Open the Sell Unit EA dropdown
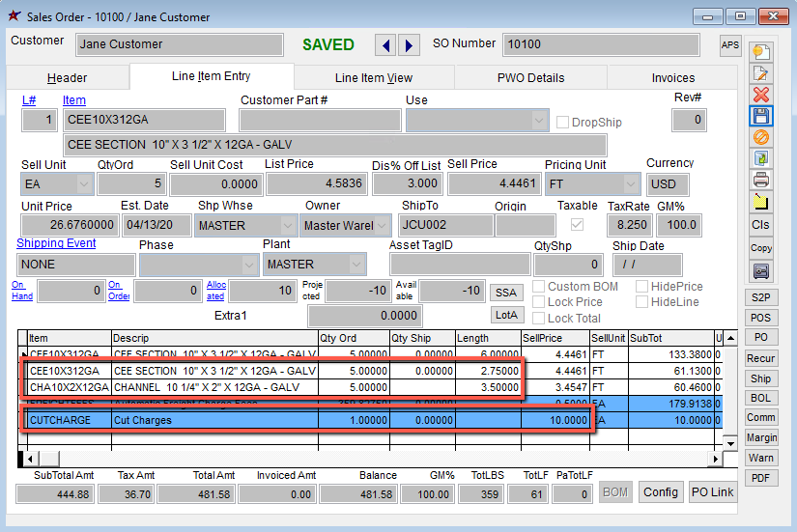Screen dimensions: 797x532 click(x=84, y=184)
